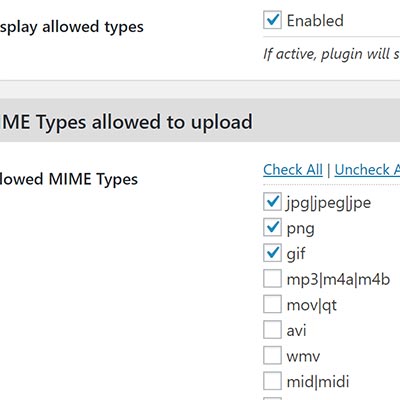
Task: Click the Uncheck All link
Action: tap(367, 170)
